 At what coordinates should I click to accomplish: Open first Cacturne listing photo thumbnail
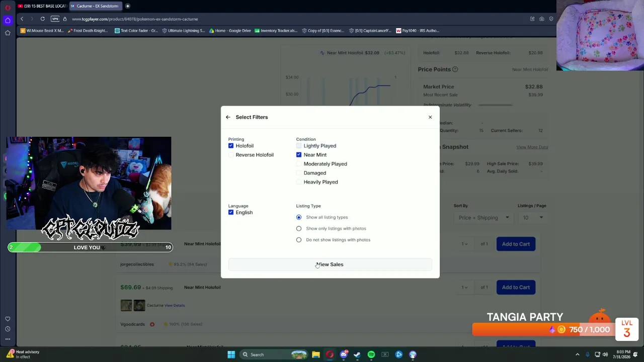pos(126,305)
